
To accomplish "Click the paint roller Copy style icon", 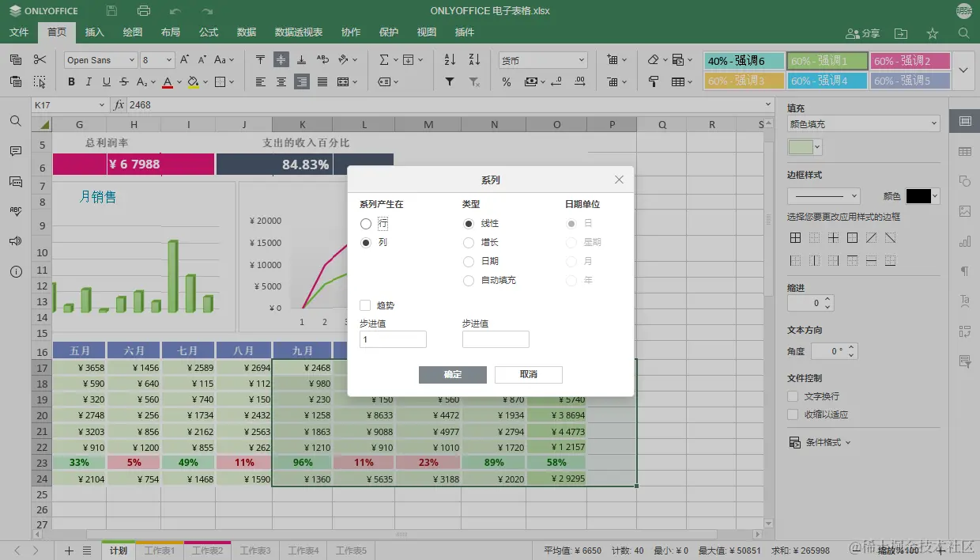I will (x=654, y=81).
